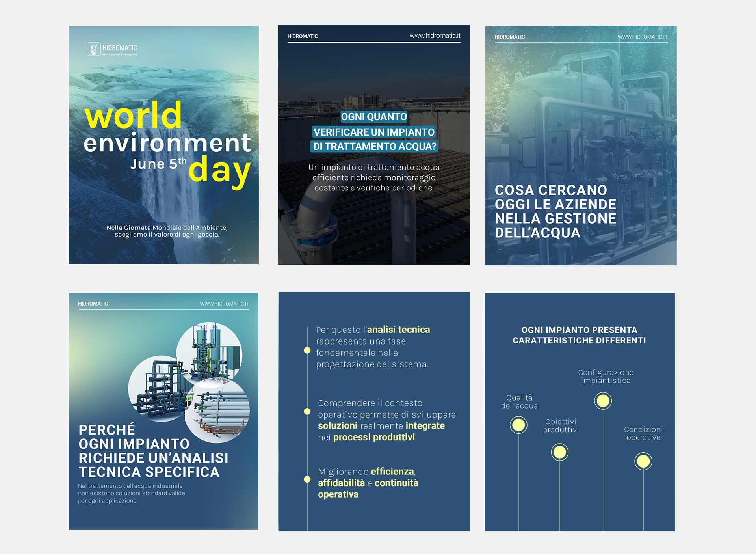Open the water treatment plant verification poster

tap(374, 145)
